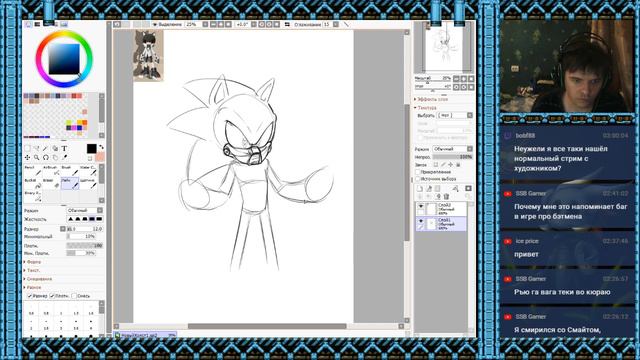The height and width of the screenshot is (360, 640).
Task: Select the Zoom magnifier tool
Action: point(36,158)
